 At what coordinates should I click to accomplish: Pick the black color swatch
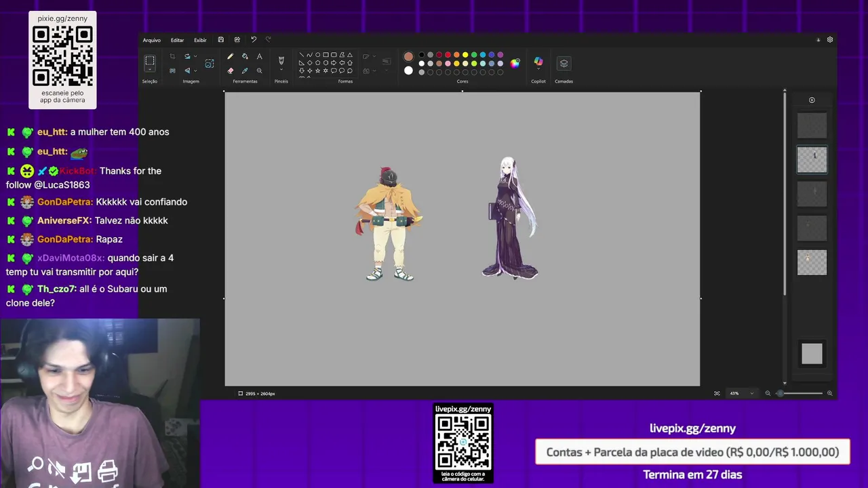coord(421,55)
